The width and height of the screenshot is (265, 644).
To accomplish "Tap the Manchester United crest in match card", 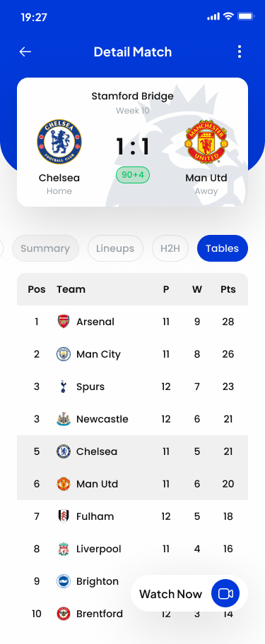I will click(206, 142).
